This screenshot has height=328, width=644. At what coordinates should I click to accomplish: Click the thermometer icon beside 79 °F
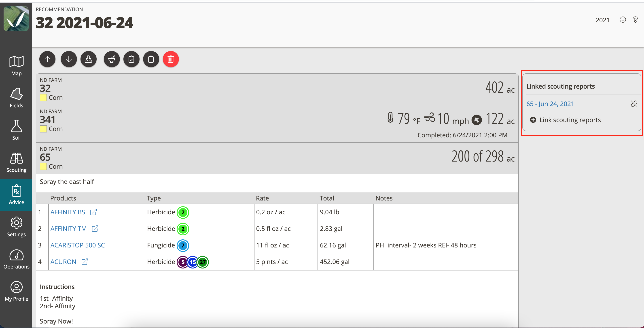coord(390,118)
